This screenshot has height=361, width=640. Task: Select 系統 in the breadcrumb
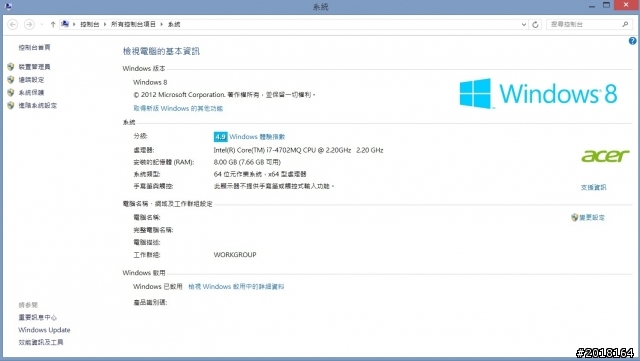pyautogui.click(x=174, y=25)
